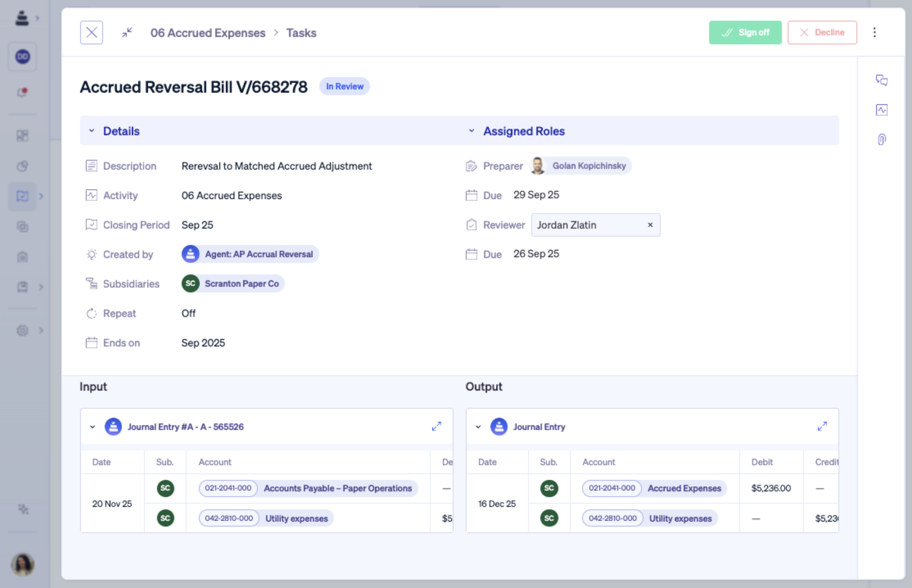Open the Tasks breadcrumb item

tap(301, 33)
